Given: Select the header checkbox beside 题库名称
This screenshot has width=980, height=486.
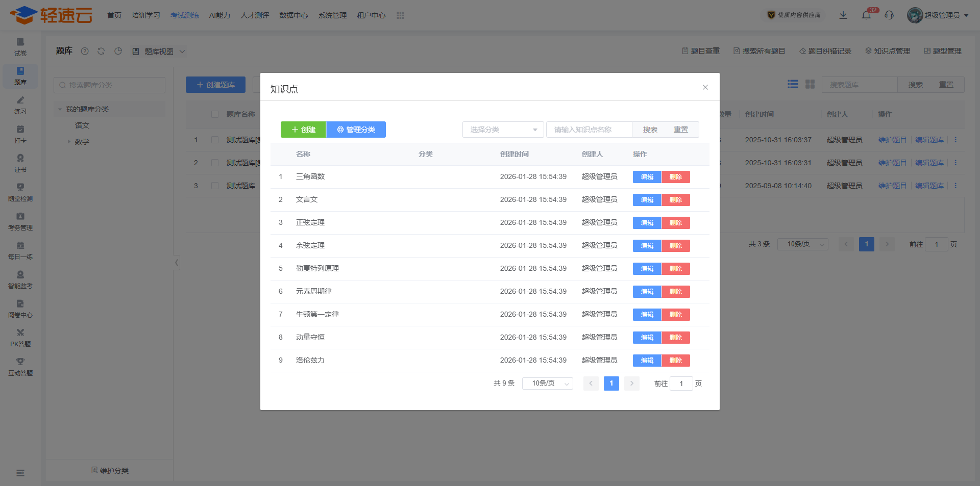Looking at the screenshot, I should point(215,114).
